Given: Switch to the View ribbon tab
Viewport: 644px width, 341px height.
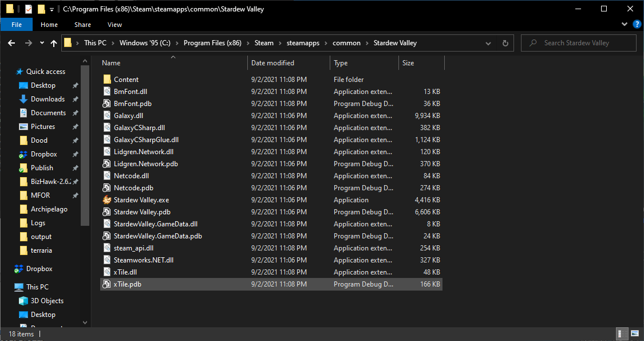Looking at the screenshot, I should click(114, 25).
